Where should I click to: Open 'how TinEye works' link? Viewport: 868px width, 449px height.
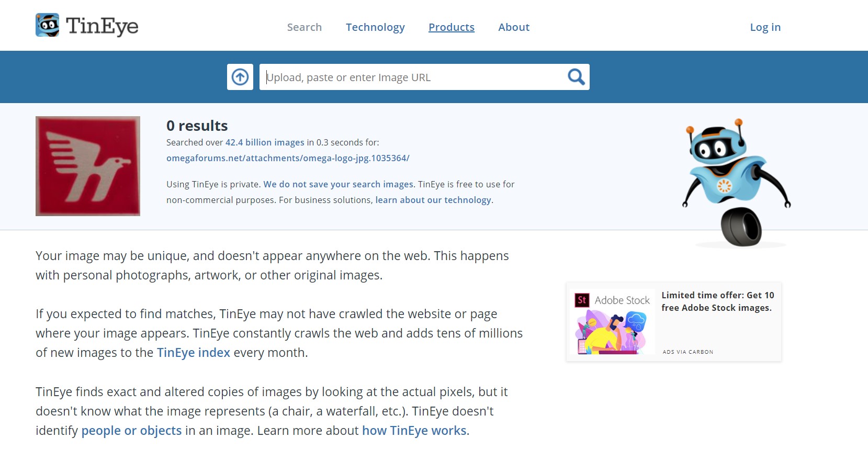point(414,431)
